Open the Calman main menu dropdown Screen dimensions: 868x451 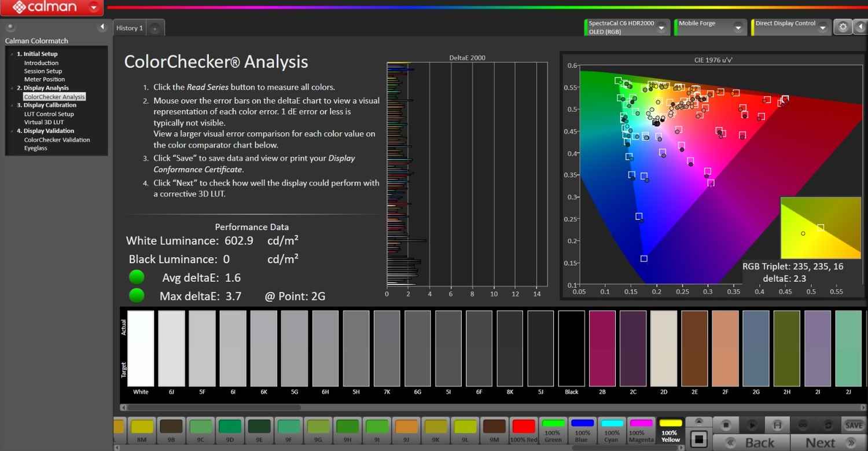(x=94, y=8)
